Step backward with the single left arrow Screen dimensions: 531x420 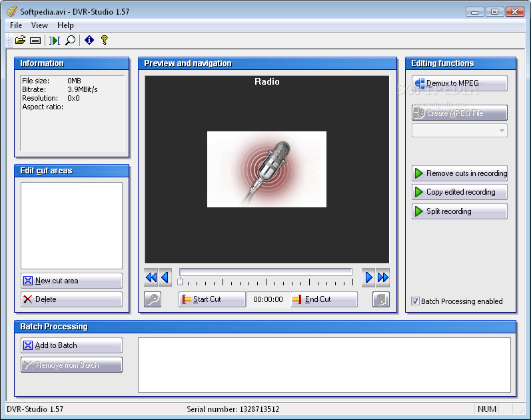pos(165,277)
